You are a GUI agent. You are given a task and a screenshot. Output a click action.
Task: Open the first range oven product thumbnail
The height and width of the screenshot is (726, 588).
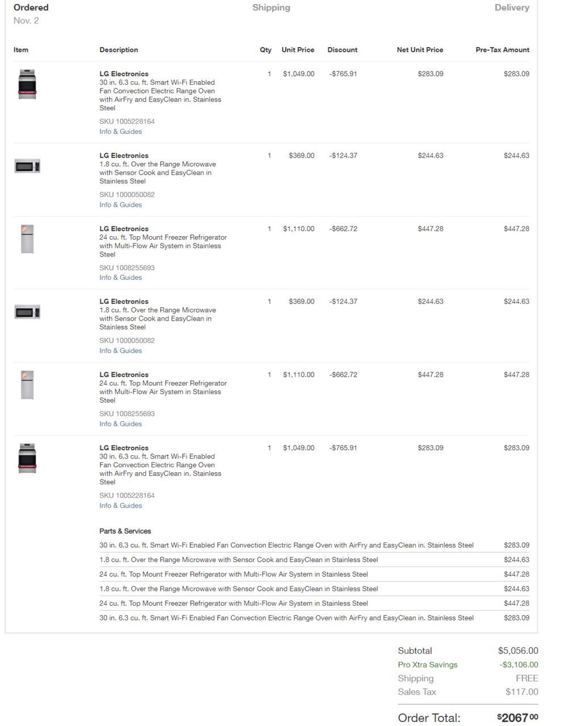pyautogui.click(x=27, y=85)
